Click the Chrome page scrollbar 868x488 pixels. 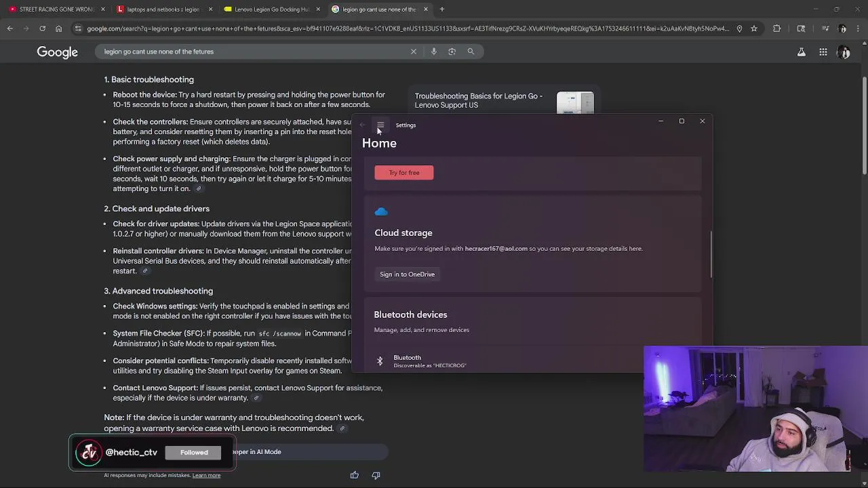coord(863,125)
